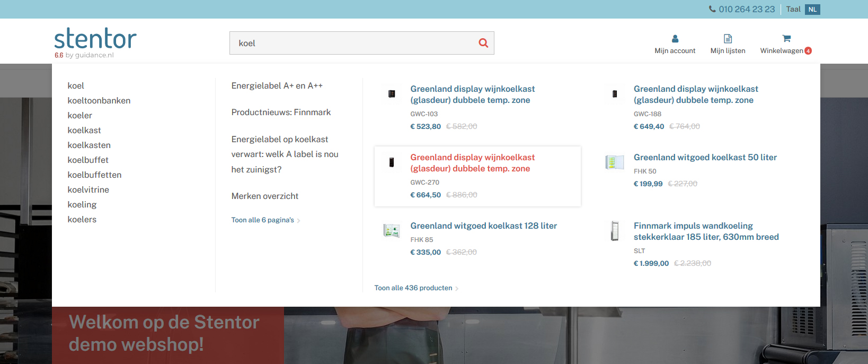This screenshot has height=364, width=868.
Task: Open the NL language selector
Action: click(812, 10)
